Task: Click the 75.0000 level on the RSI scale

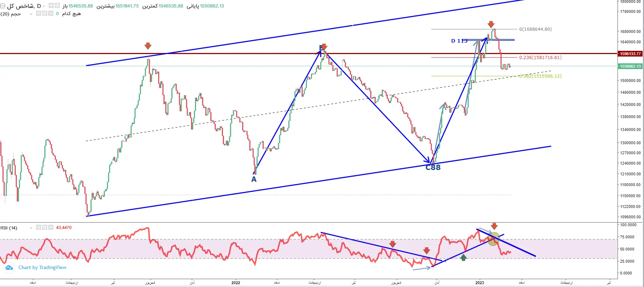Action: tap(628, 237)
